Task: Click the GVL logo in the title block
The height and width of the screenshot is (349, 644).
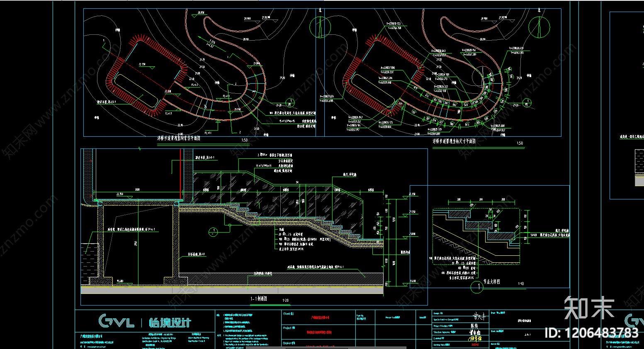Action: [117, 321]
